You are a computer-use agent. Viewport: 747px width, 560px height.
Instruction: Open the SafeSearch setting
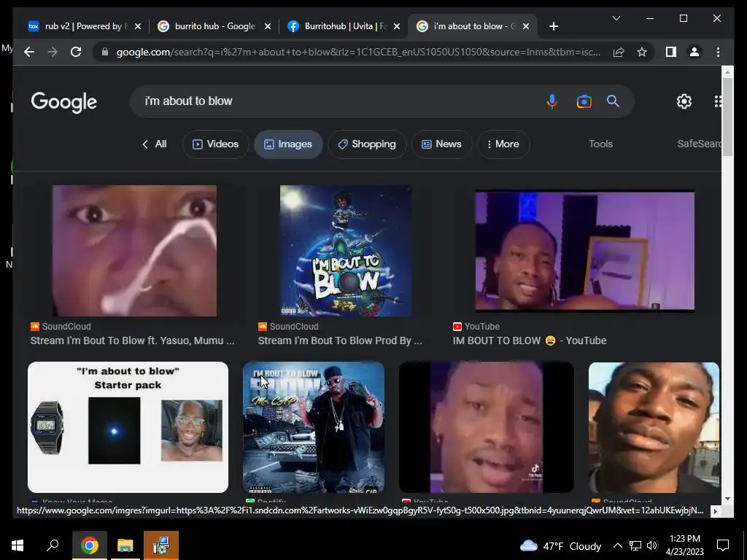pyautogui.click(x=699, y=144)
